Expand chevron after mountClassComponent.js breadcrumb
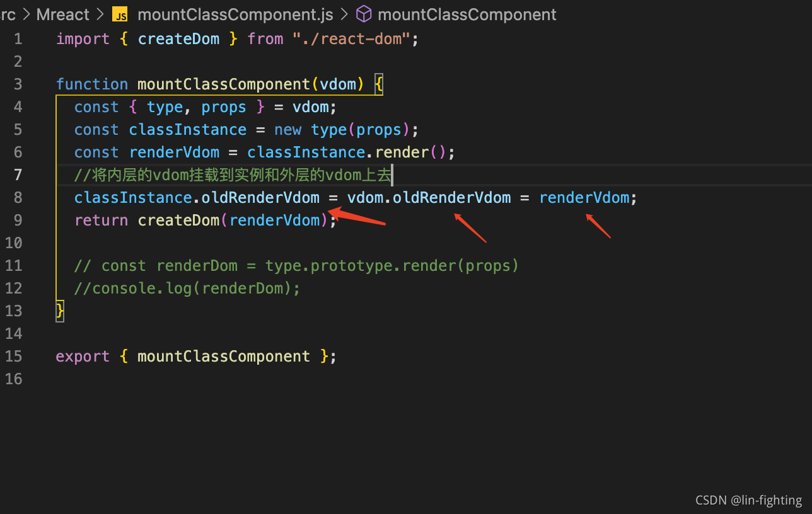Viewport: 812px width, 514px height. [x=344, y=14]
